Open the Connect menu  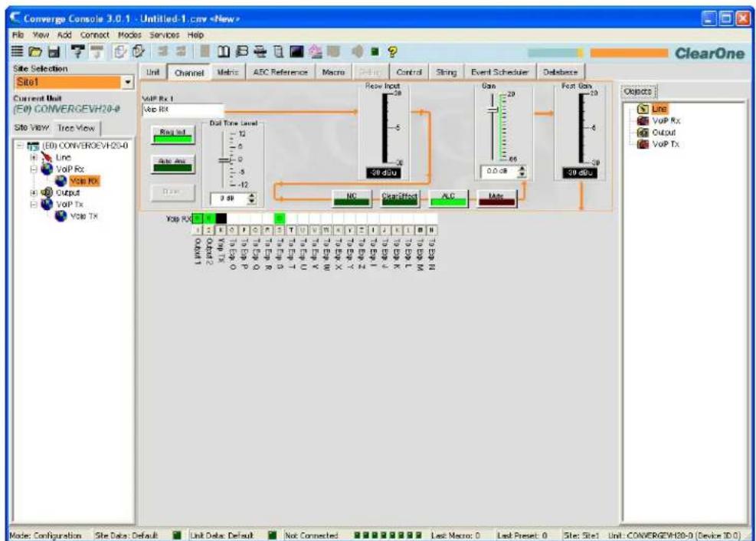click(94, 35)
